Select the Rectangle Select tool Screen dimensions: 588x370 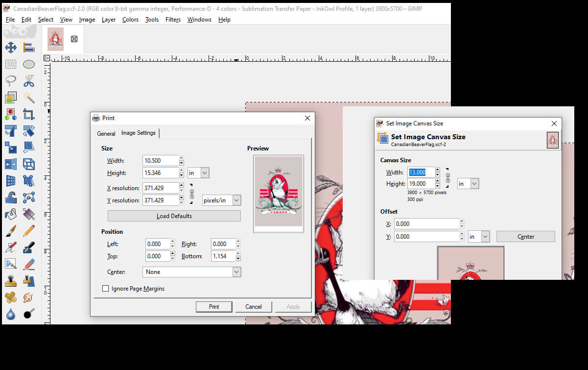(x=11, y=64)
